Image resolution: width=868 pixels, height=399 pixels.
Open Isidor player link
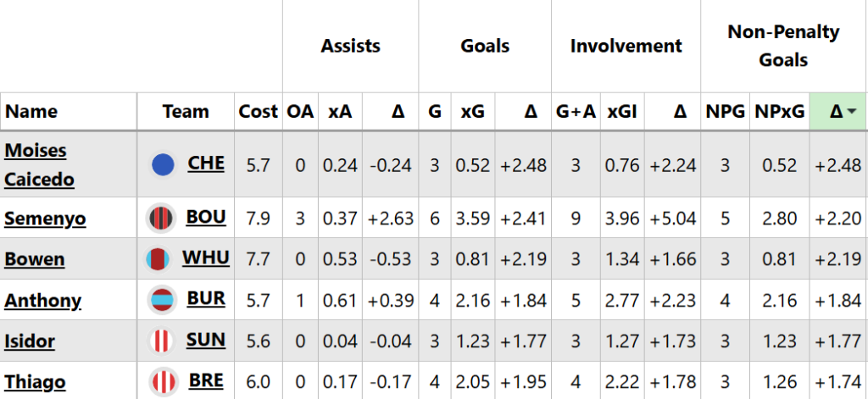point(30,341)
